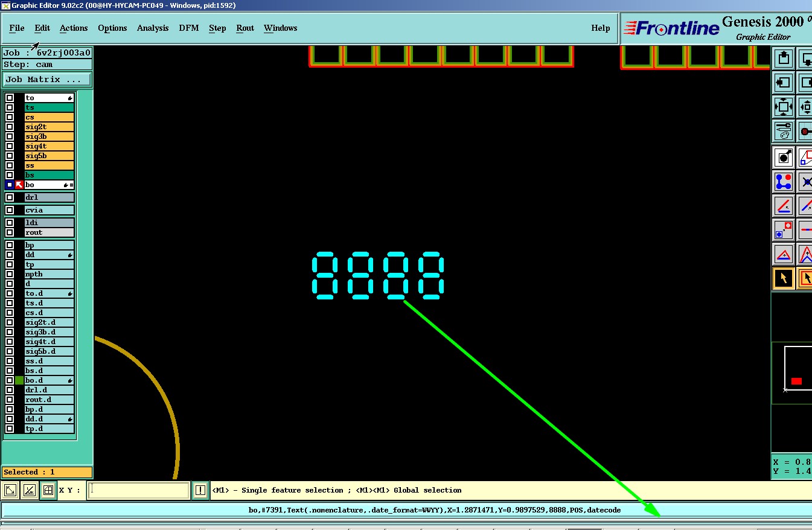
Task: Click the diagonal arrow coordinate mode icon
Action: 10,491
